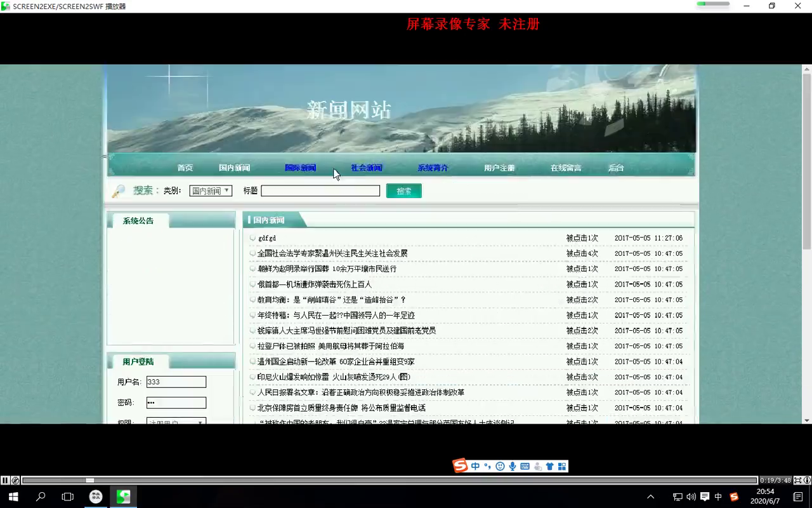Click the player info icon at far right
Image resolution: width=812 pixels, height=508 pixels.
tap(807, 481)
